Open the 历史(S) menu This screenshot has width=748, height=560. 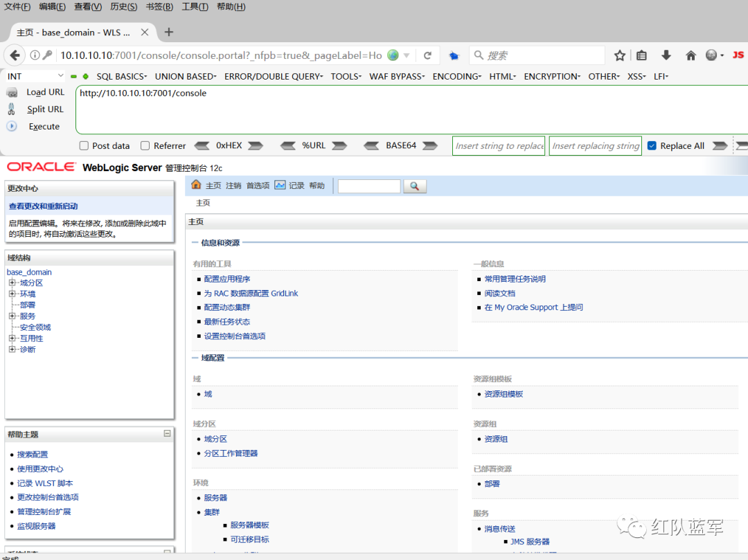coord(123,7)
